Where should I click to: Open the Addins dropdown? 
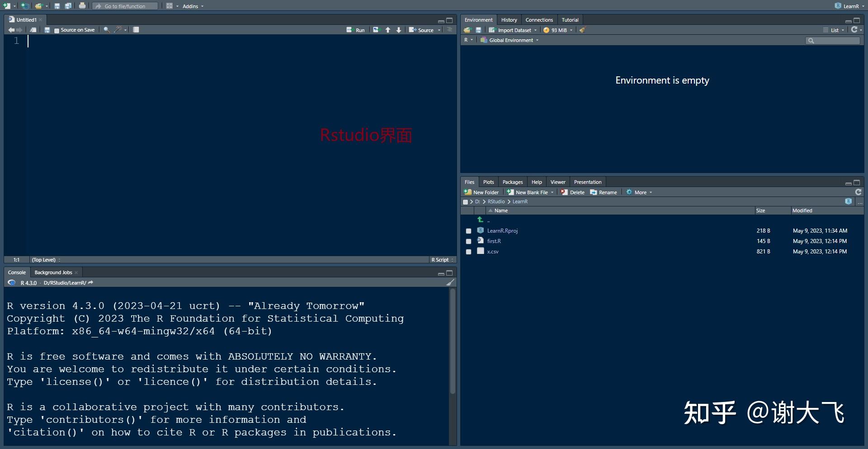[192, 6]
